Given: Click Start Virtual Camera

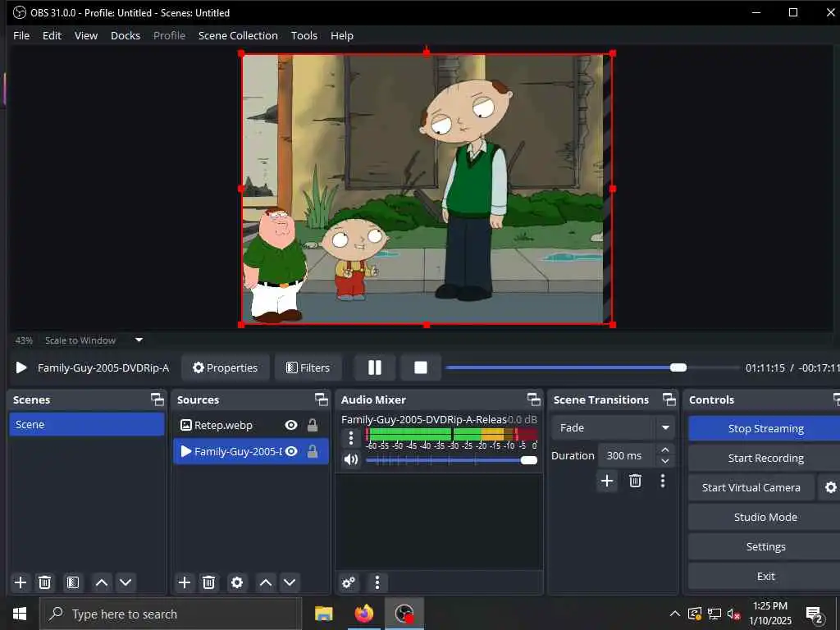Looking at the screenshot, I should [x=751, y=487].
